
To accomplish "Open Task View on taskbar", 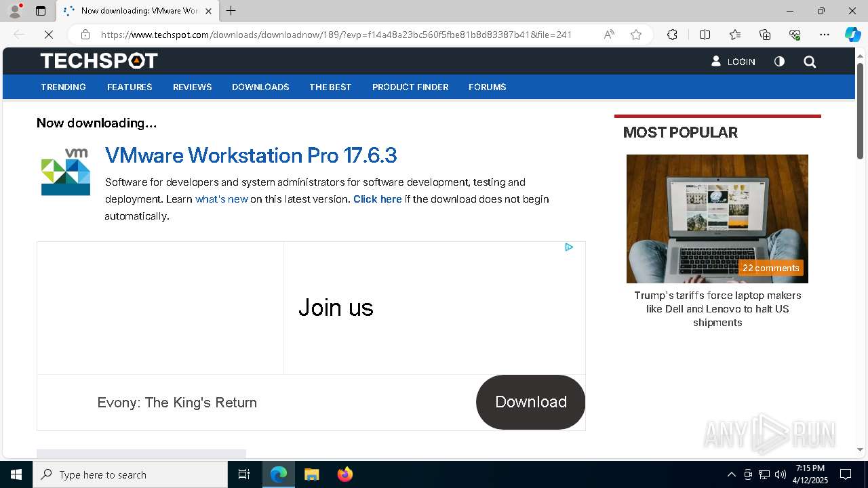I will tap(244, 474).
